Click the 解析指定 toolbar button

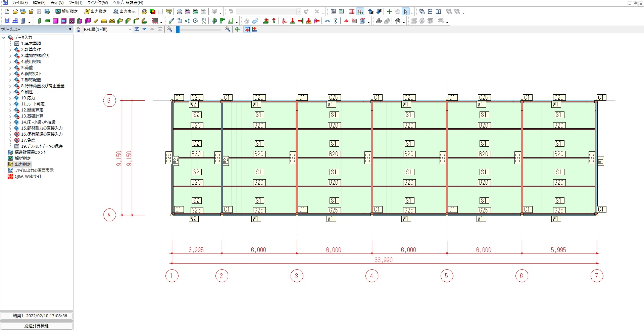coord(66,11)
